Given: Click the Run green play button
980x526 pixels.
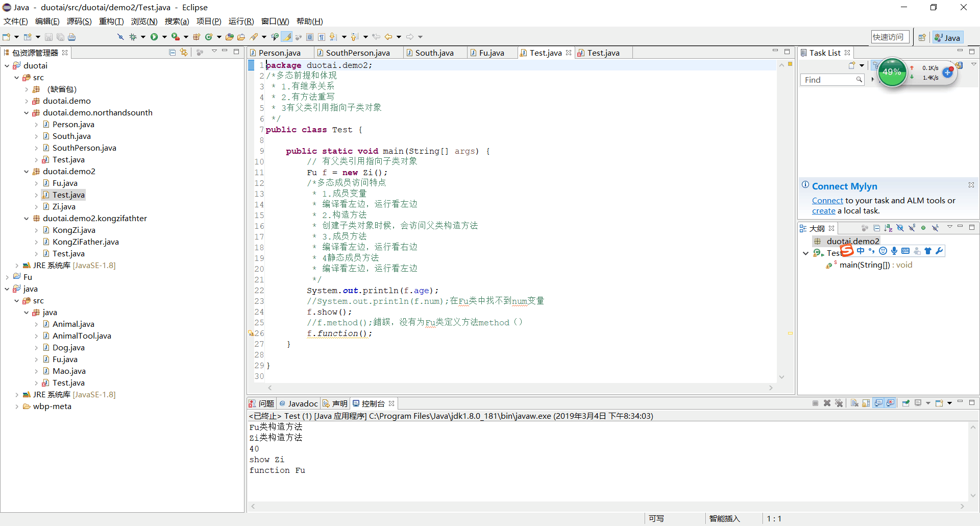Looking at the screenshot, I should [154, 37].
